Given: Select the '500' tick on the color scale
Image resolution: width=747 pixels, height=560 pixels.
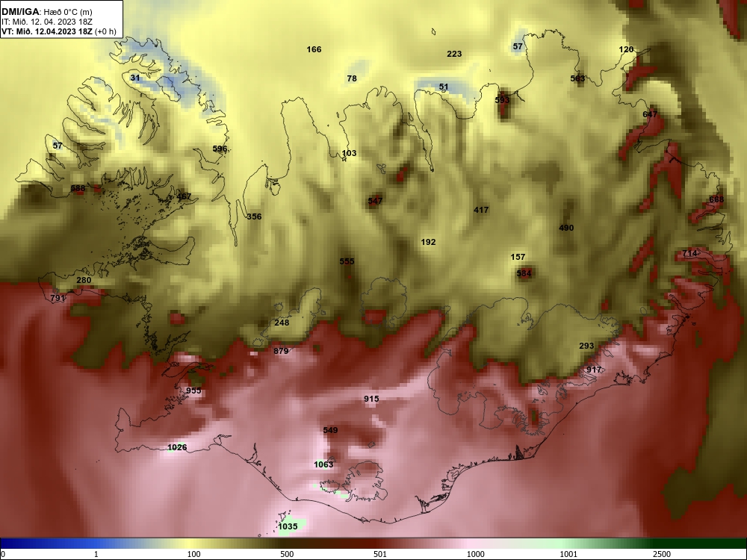Looking at the screenshot, I should (x=287, y=554).
